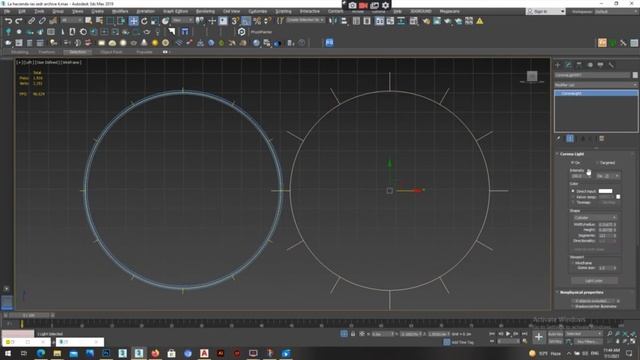
Task: Switch to the Selection ribbon tab
Action: tap(78, 52)
